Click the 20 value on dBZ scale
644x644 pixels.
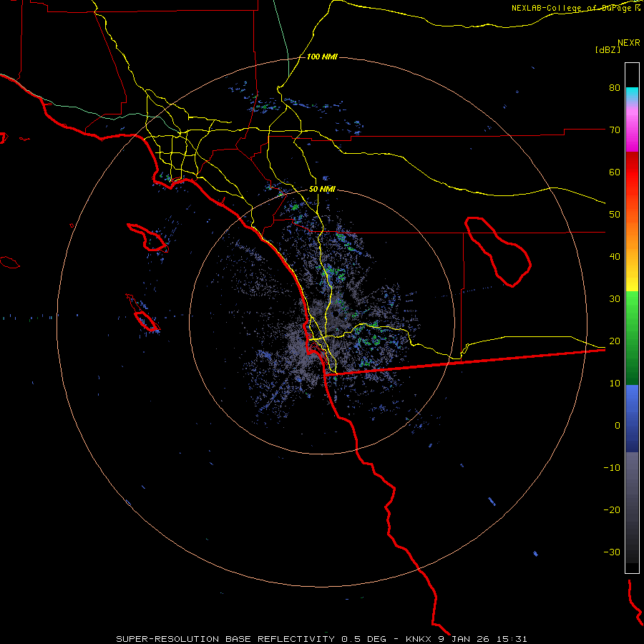point(615,341)
